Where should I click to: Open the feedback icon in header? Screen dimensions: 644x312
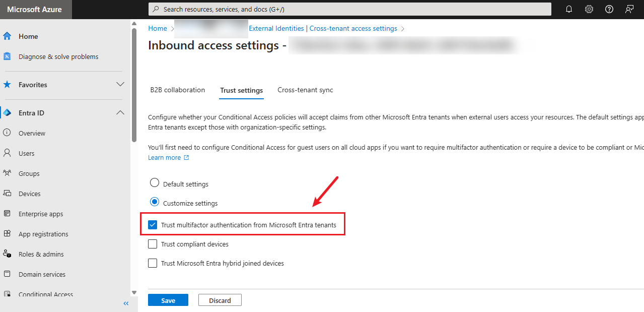629,9
